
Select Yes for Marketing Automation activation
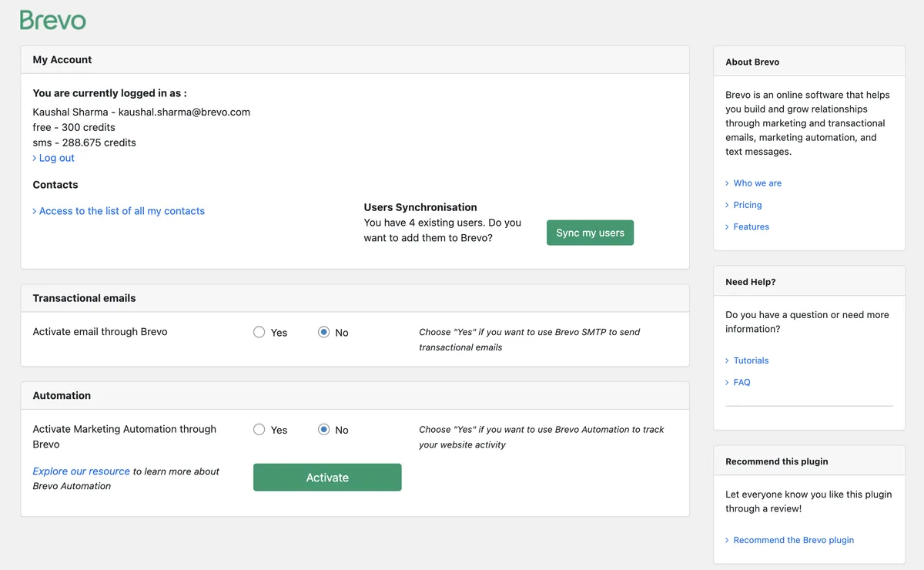[x=259, y=430]
